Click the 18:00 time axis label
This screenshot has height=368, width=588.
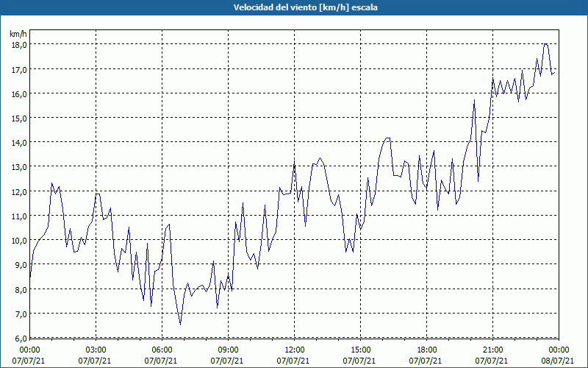tap(427, 350)
